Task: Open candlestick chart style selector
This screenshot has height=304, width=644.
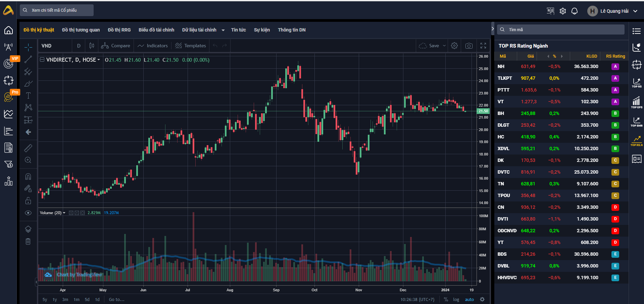Action: click(92, 46)
